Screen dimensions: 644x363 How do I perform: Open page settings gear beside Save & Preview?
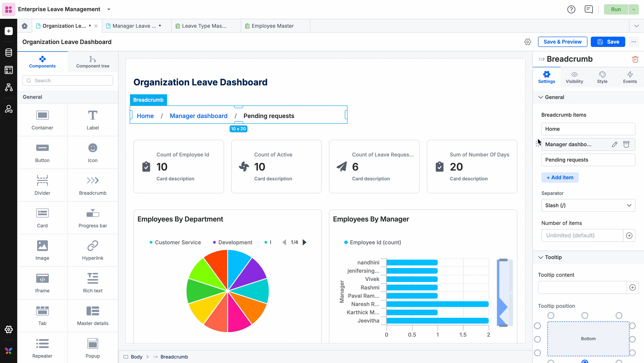(x=527, y=42)
